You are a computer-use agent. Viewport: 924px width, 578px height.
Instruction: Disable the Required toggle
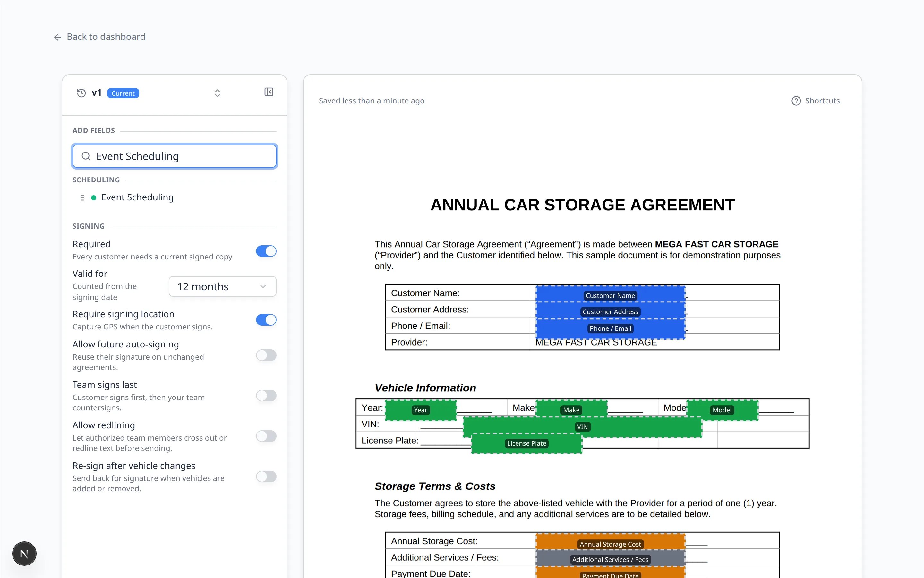(x=266, y=251)
